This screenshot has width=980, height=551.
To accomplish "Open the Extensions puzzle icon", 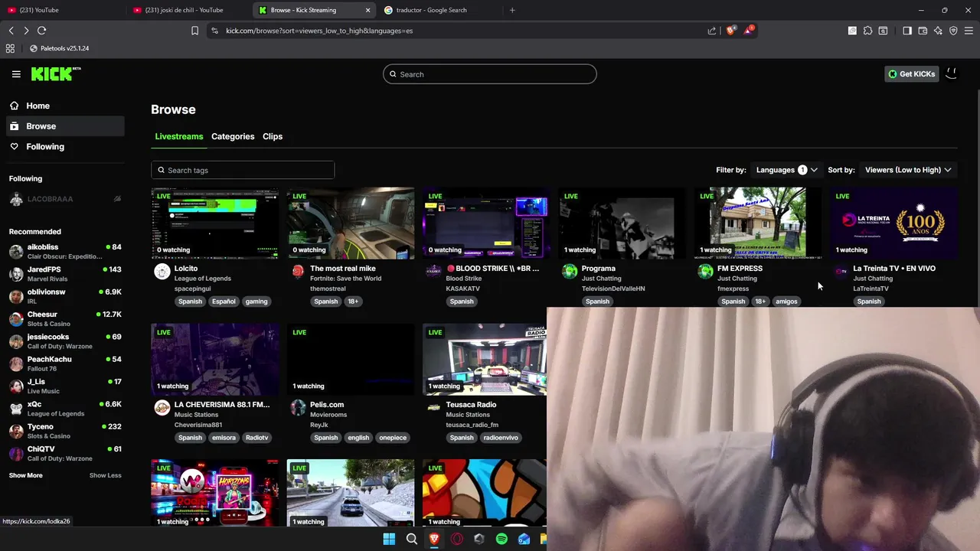I will (867, 31).
